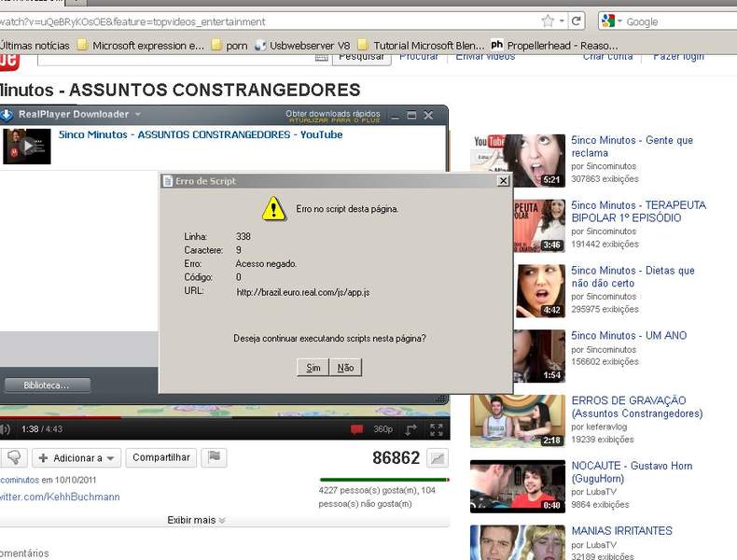Open the Procurar link
Viewport: 737px width, 560px height.
click(419, 57)
